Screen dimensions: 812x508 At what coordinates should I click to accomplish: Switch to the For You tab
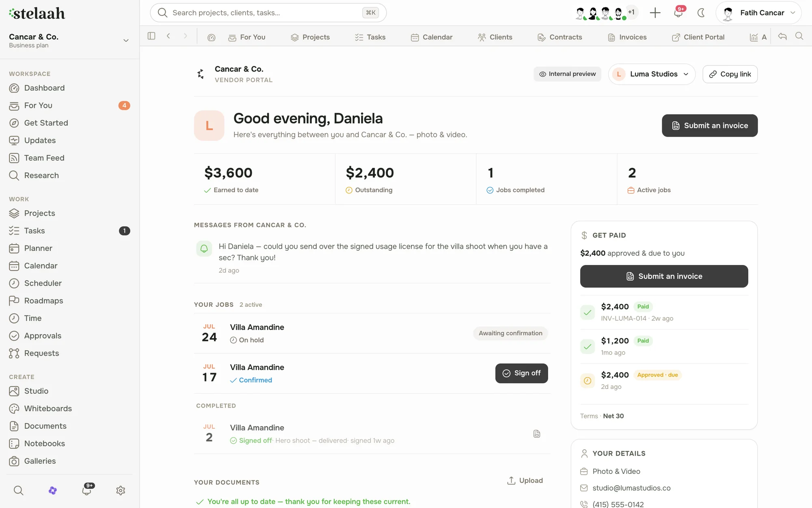[x=247, y=37]
